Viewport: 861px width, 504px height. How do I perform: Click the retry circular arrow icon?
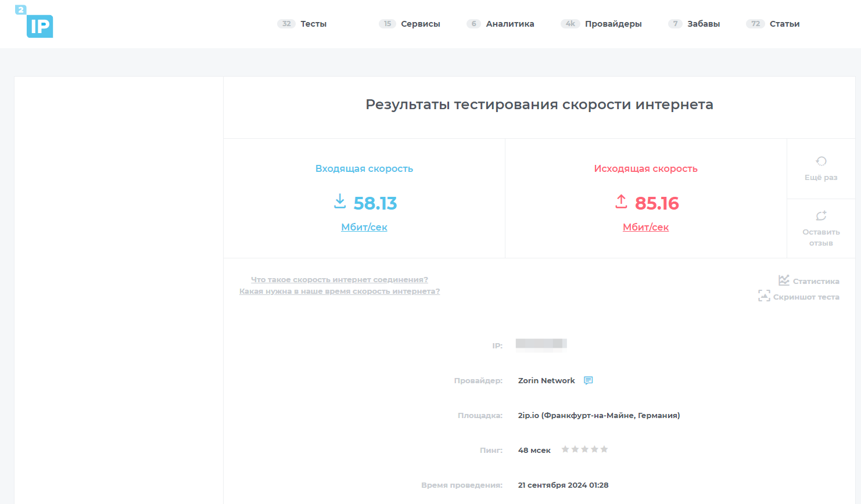tap(821, 161)
